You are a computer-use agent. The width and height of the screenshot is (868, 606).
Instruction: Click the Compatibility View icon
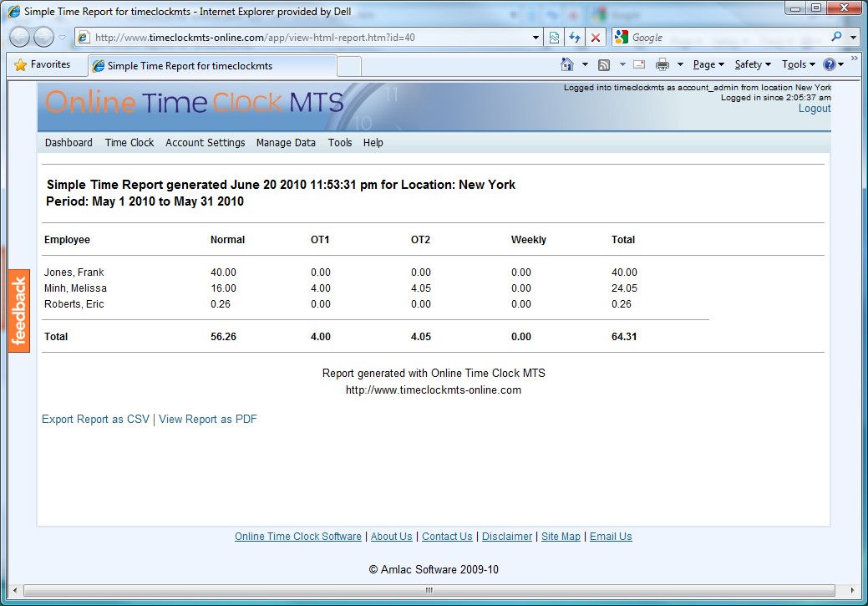[x=554, y=38]
